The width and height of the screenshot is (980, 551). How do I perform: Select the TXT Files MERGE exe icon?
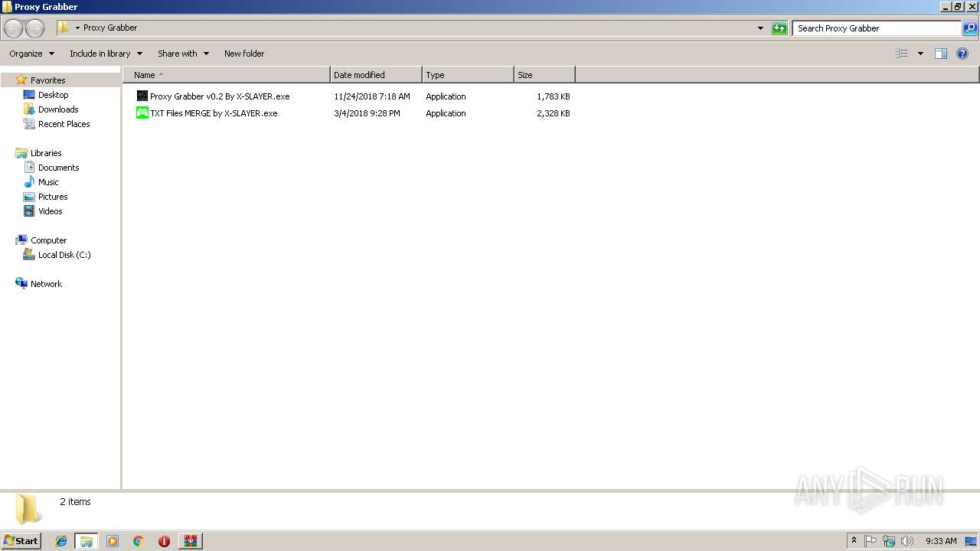pos(142,113)
